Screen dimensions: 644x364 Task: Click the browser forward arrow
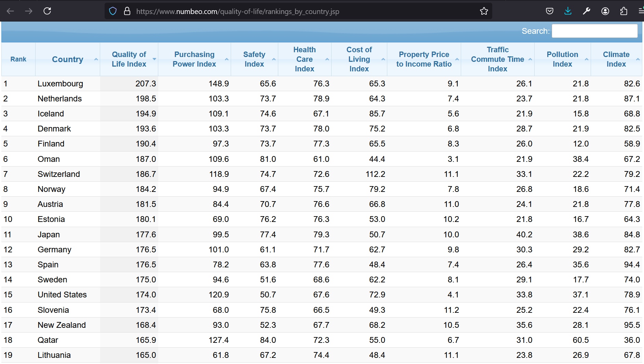pos(29,11)
